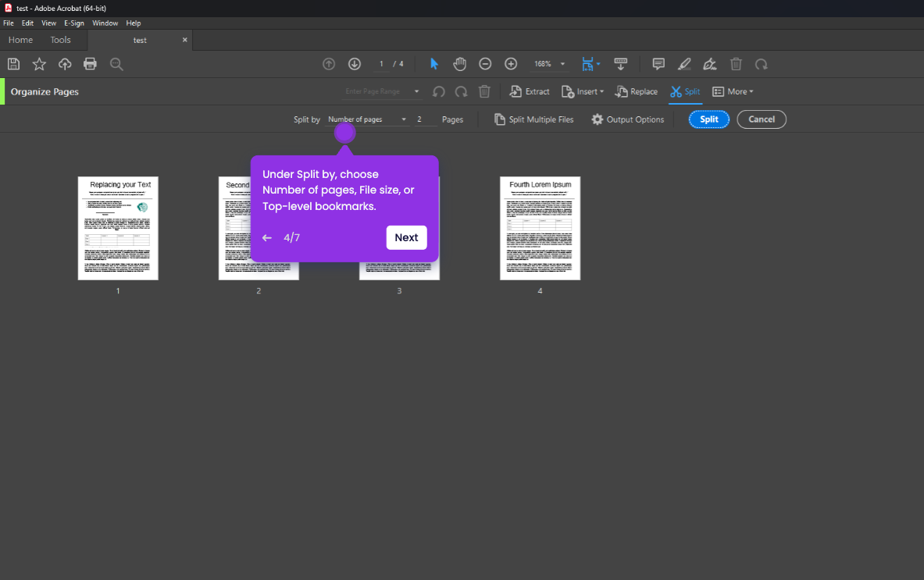Screen dimensions: 924x580
Task: Open Output Options
Action: [x=628, y=119]
